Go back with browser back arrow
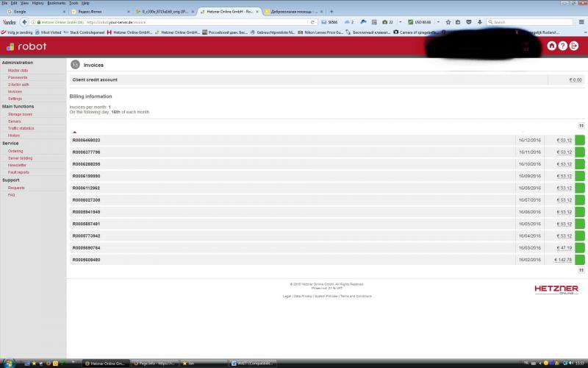 [x=24, y=22]
